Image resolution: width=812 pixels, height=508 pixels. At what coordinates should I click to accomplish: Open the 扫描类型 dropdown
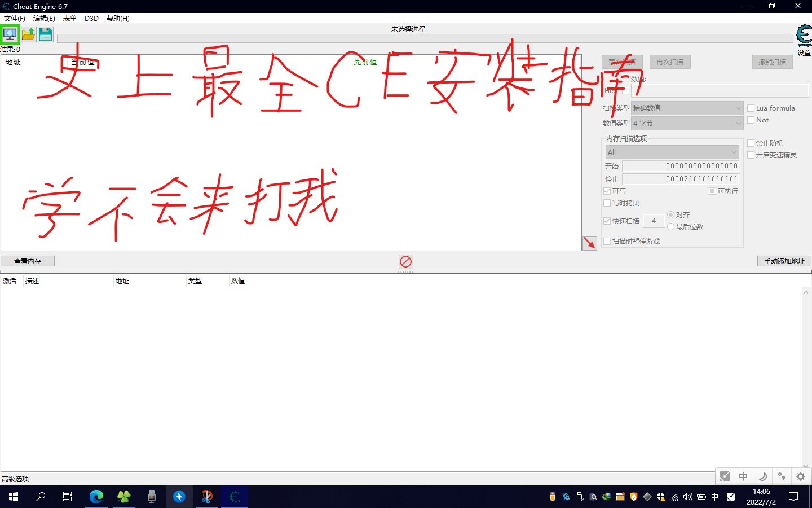point(687,108)
